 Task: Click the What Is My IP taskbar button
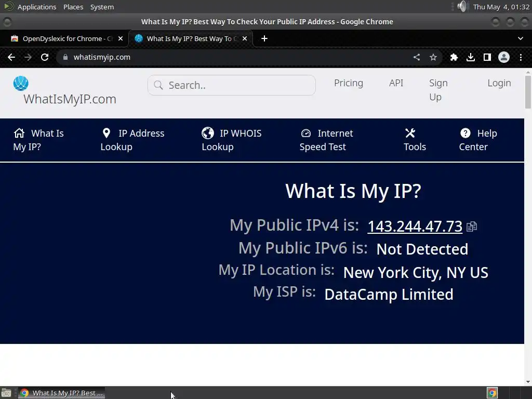tap(61, 393)
